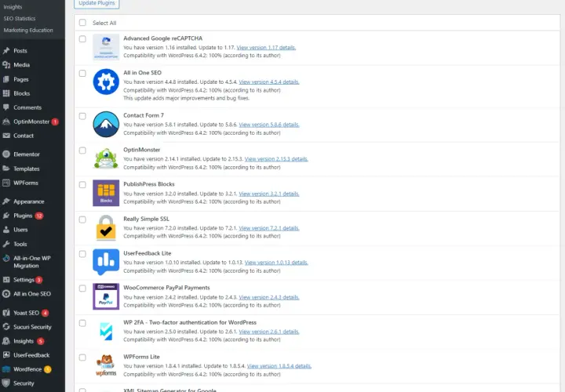Screen dimensions: 565x392
Task: Click the Media icon in sidebar
Action: pyautogui.click(x=6, y=65)
